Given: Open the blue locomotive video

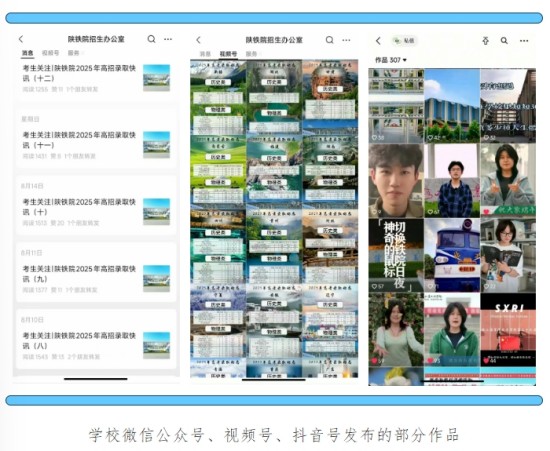Looking at the screenshot, I should (452, 255).
